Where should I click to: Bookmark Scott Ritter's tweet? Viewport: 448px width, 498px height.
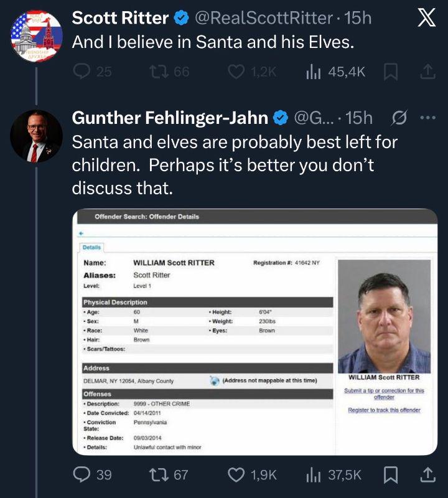coord(391,72)
